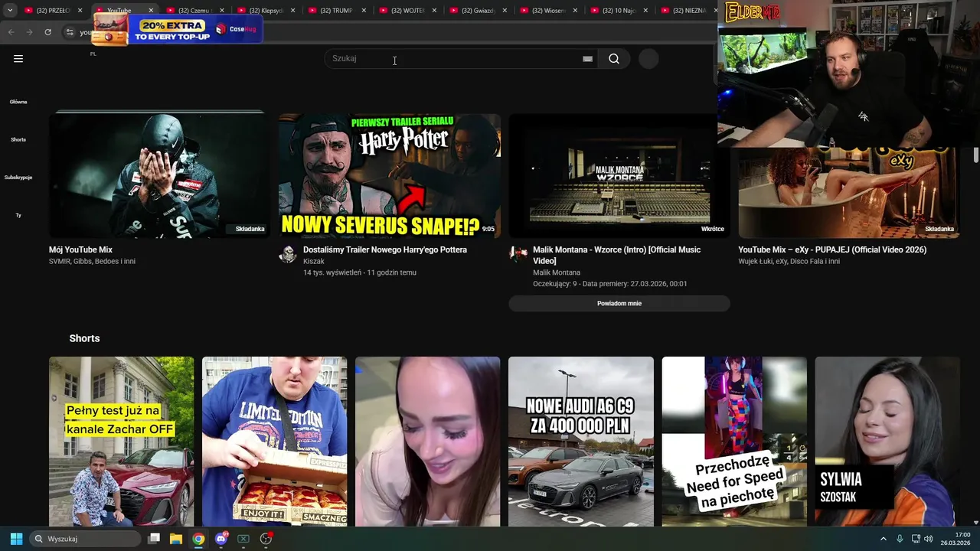Screen dimensions: 980x551
Task: Close the (32) Czemu tab
Action: coord(221,11)
